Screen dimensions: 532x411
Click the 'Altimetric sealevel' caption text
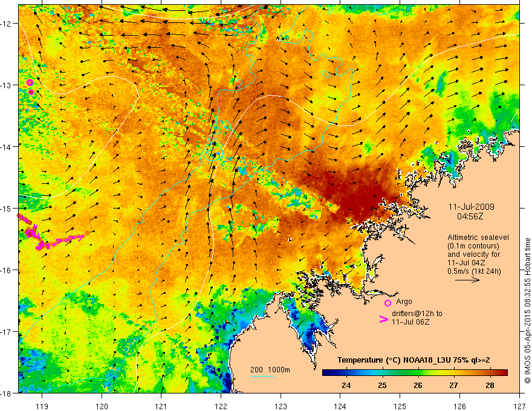coord(478,238)
